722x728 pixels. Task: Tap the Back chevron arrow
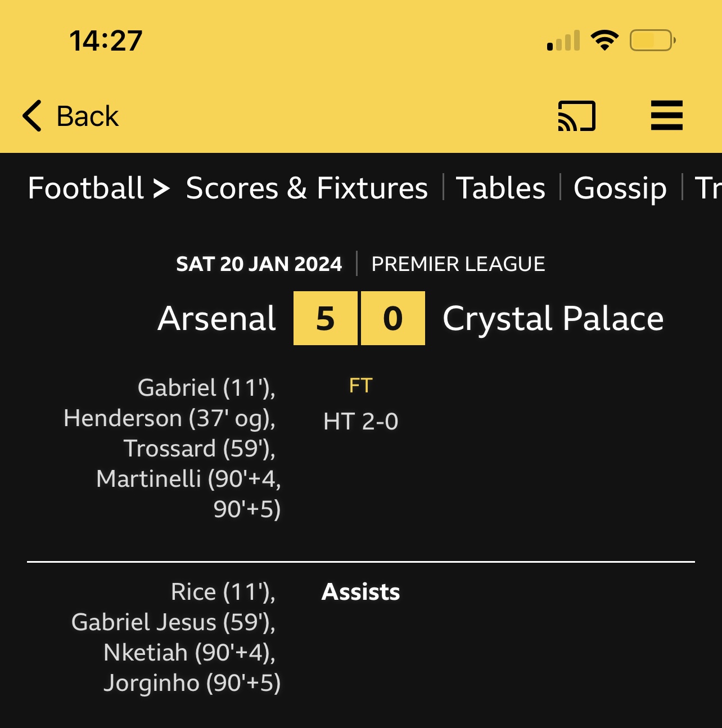click(32, 116)
